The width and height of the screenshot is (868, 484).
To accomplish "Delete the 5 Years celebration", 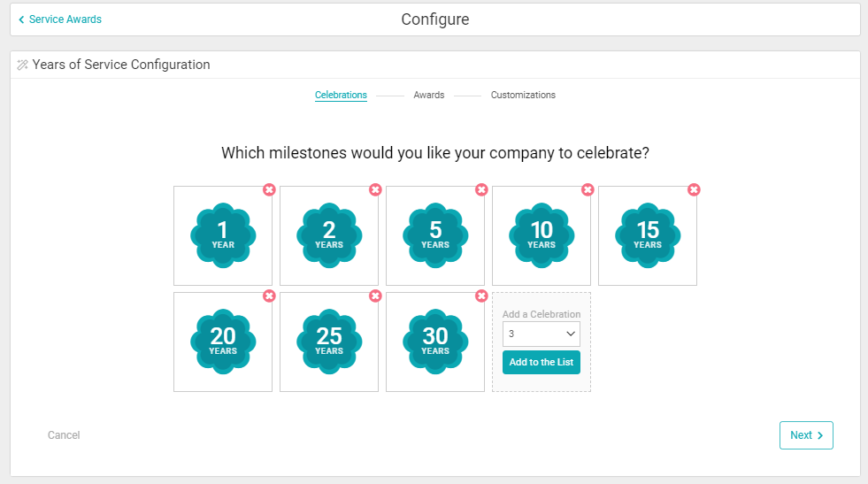I will point(481,189).
